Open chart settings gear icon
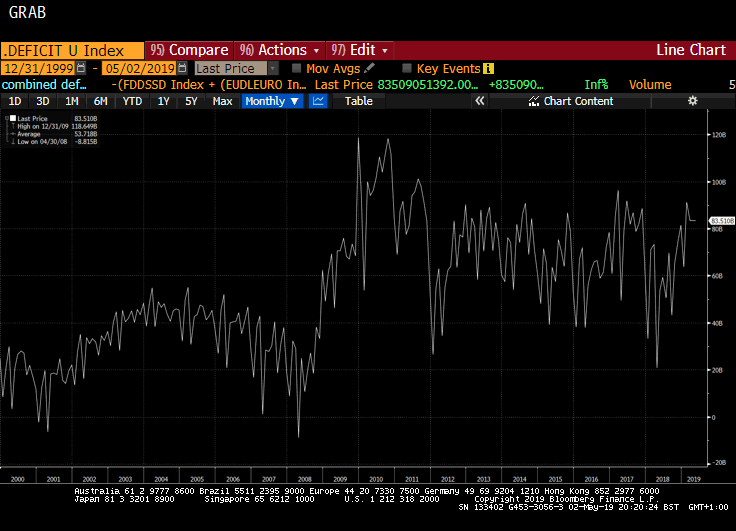This screenshot has width=736, height=531. pos(692,101)
